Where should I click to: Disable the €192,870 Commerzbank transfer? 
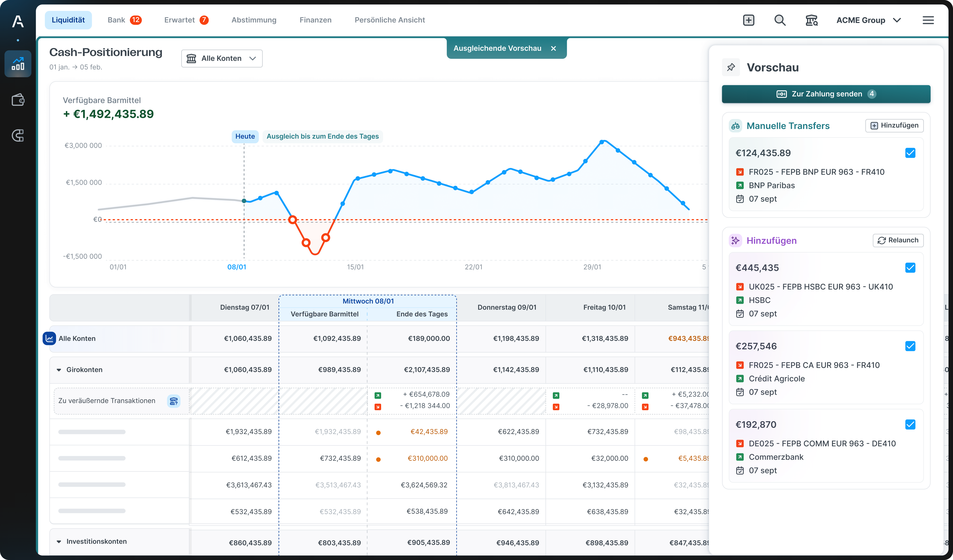tap(910, 424)
